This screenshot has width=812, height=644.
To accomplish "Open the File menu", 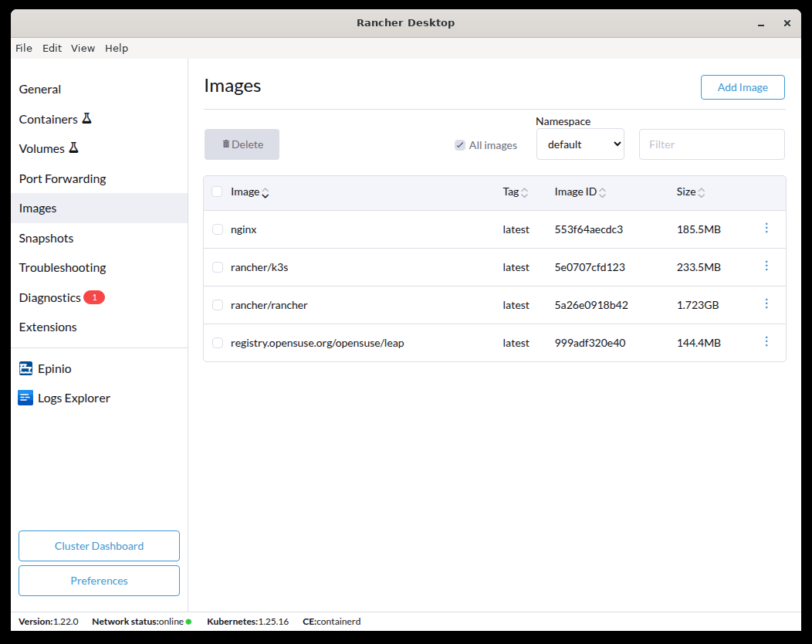I will point(24,48).
